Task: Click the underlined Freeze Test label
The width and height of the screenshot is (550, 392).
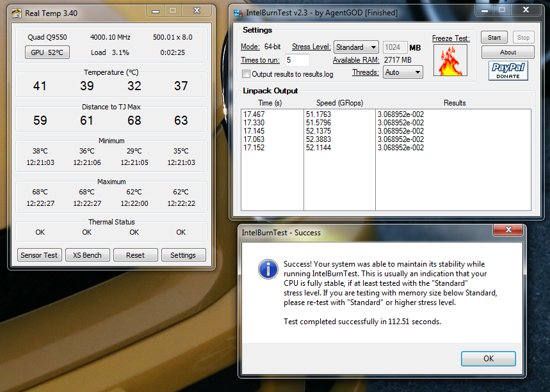Action: 451,38
